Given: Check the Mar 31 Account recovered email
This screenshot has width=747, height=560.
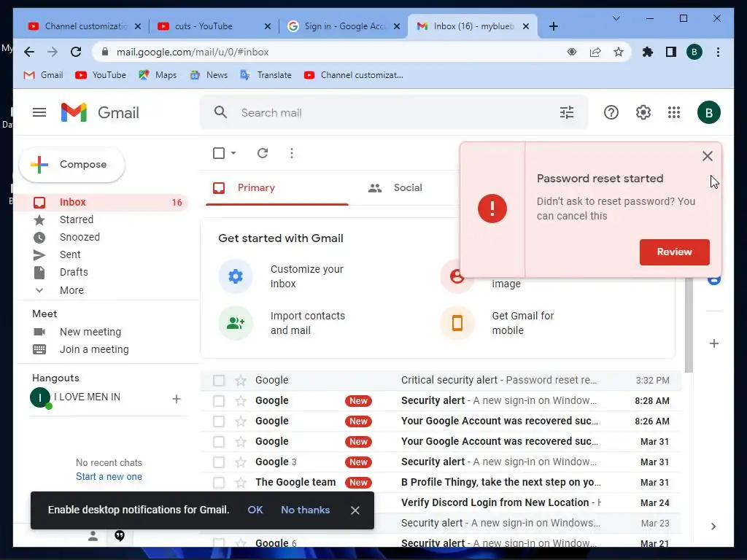Looking at the screenshot, I should pyautogui.click(x=219, y=441).
